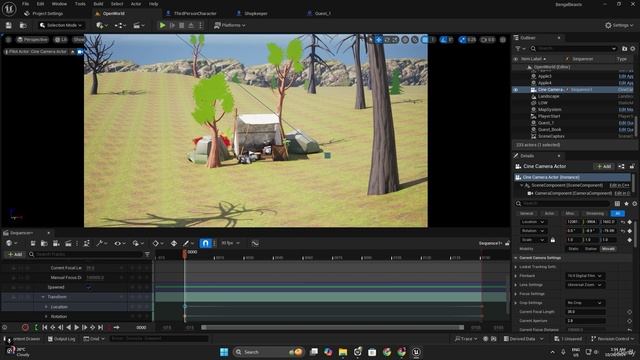This screenshot has width=640, height=360.
Task: Click the Sequencer render movie clapper icon
Action: click(x=68, y=243)
